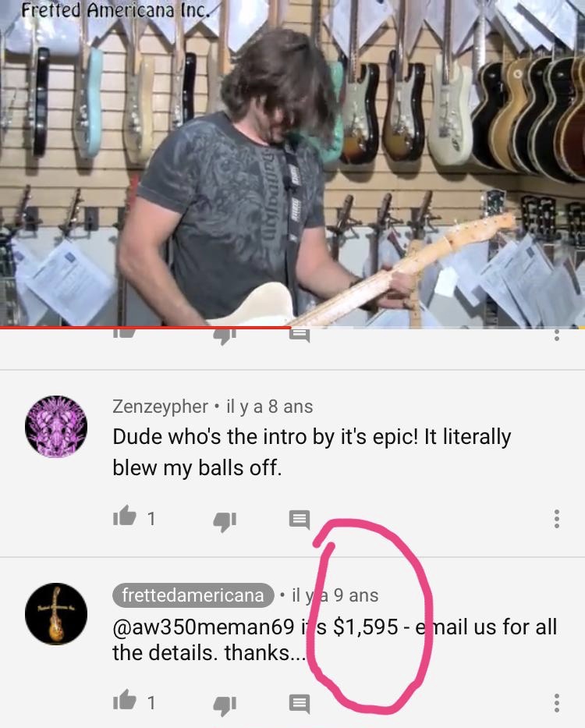Open replies on Zenzeypher's comment
The width and height of the screenshot is (585, 728).
click(300, 520)
